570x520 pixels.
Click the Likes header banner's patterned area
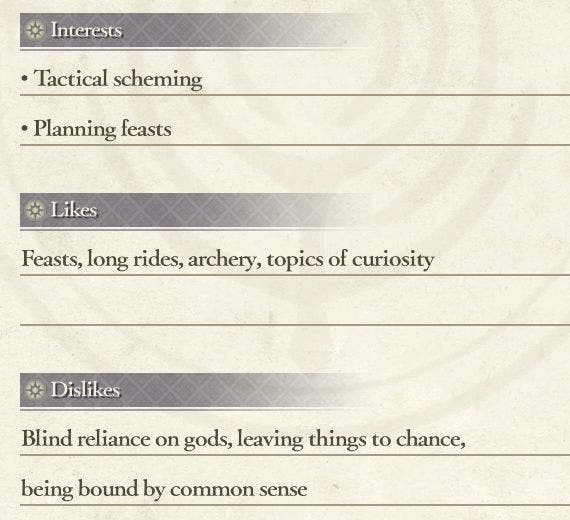(196, 210)
